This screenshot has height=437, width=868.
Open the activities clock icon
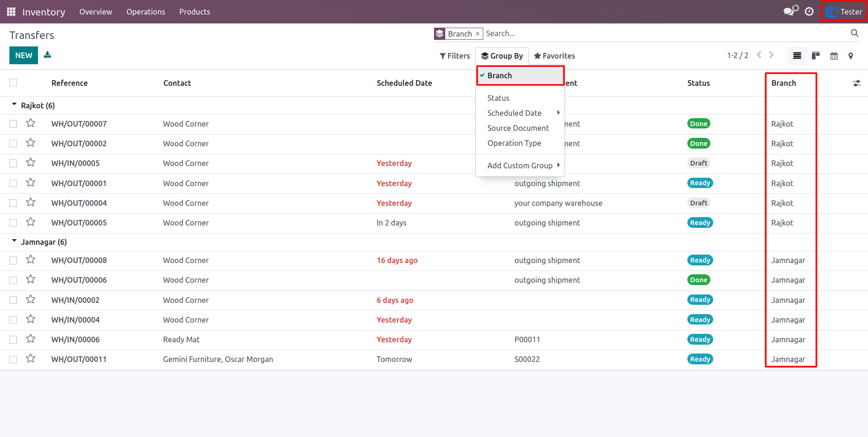pos(809,12)
